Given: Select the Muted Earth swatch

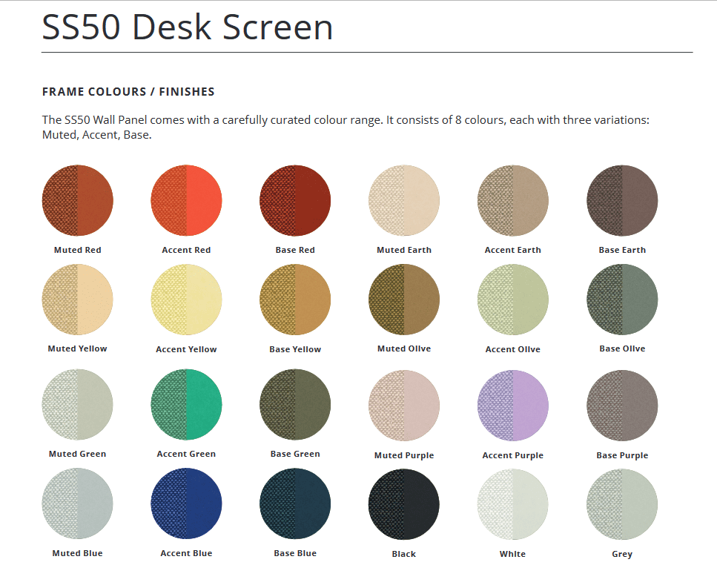Looking at the screenshot, I should (404, 201).
